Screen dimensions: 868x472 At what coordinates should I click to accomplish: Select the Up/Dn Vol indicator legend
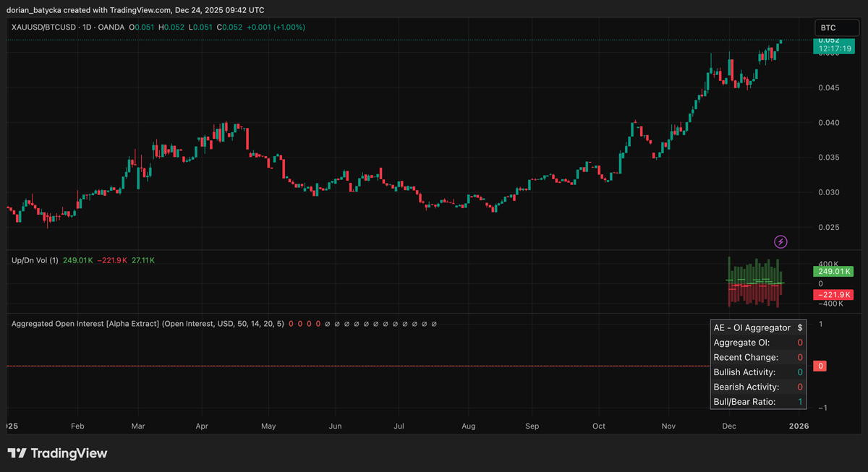(35, 259)
